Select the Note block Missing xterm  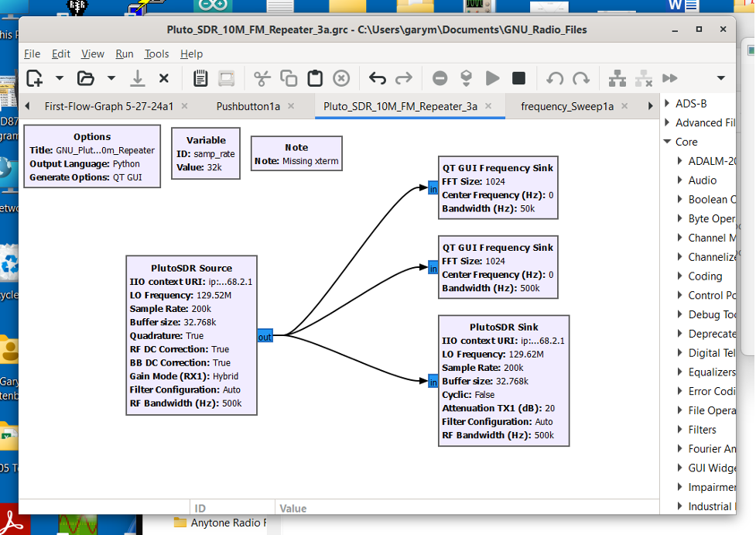296,153
